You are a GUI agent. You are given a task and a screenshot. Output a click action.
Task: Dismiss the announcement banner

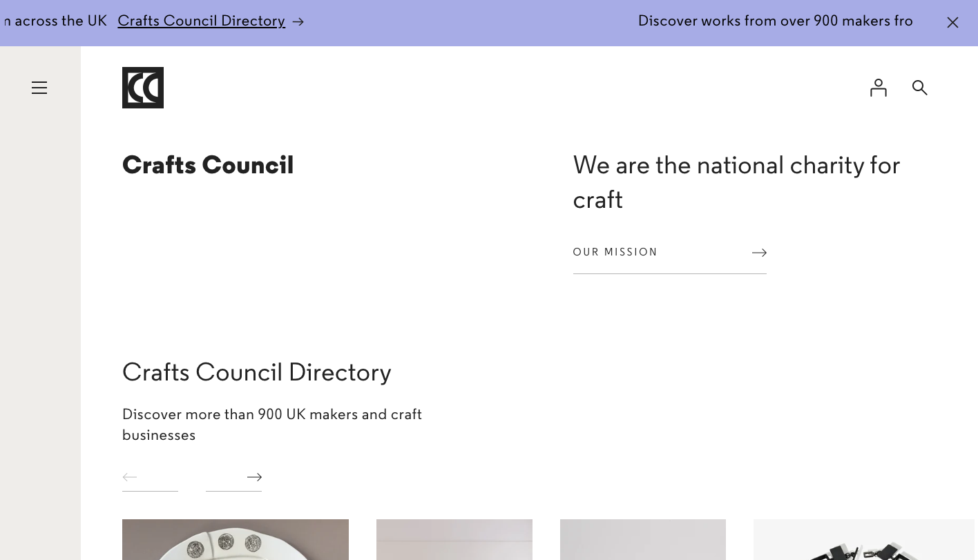pos(953,23)
